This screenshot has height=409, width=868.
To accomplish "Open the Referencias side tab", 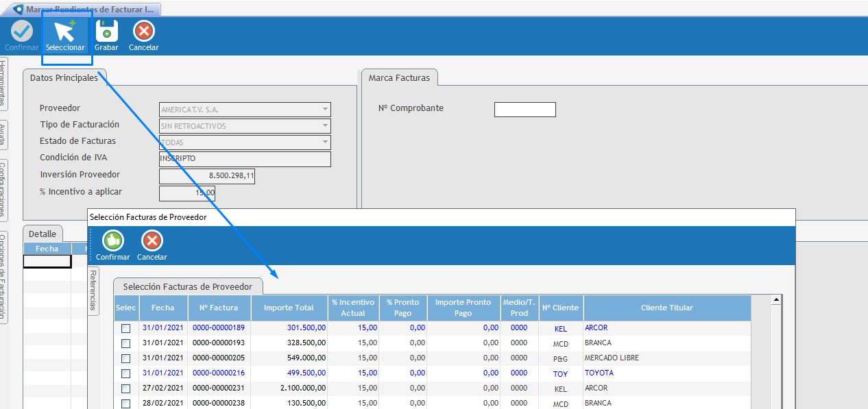I will 94,290.
